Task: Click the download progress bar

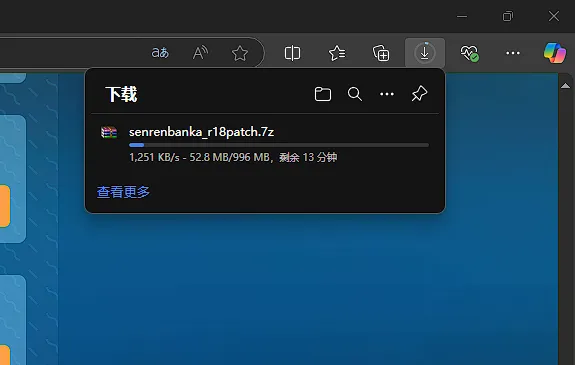Action: (x=279, y=145)
